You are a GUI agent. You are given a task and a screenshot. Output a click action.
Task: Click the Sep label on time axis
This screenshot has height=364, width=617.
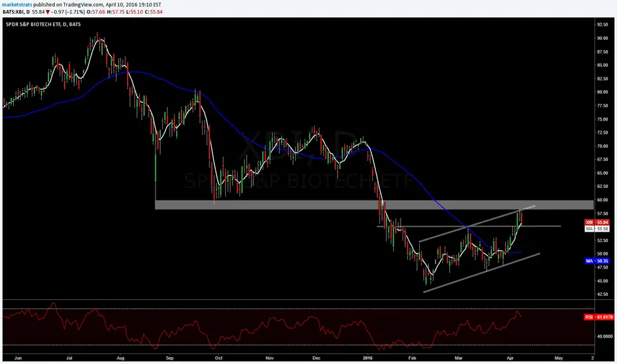(x=169, y=358)
